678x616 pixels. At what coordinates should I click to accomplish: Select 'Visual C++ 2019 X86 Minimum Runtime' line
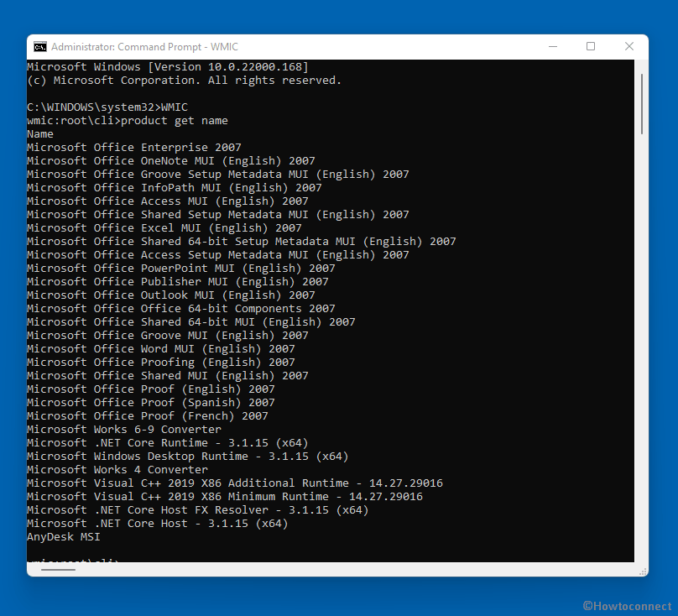tap(225, 496)
